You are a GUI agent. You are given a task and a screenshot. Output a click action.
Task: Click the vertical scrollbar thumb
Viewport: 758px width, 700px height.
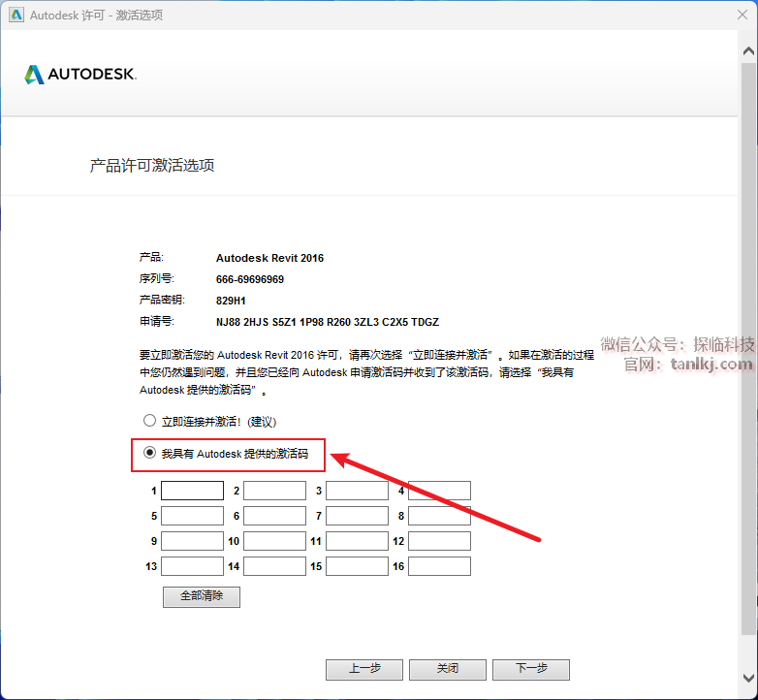(x=748, y=348)
